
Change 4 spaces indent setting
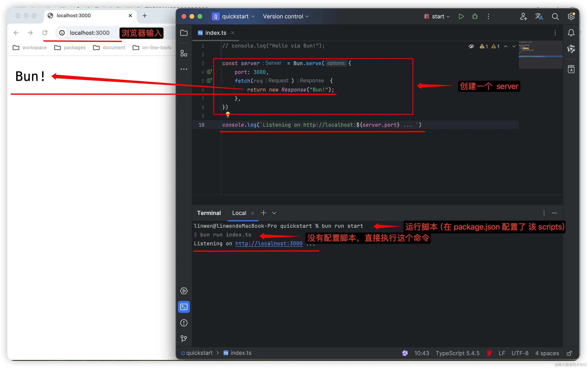547,353
